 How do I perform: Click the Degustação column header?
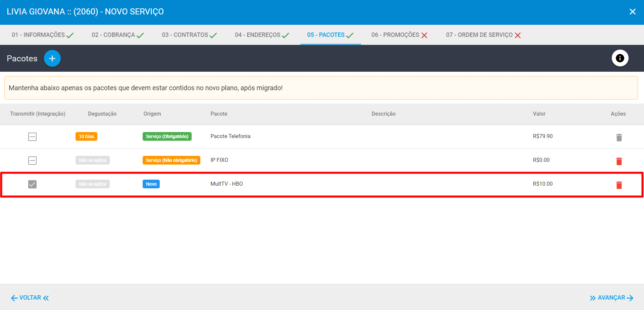tap(102, 114)
